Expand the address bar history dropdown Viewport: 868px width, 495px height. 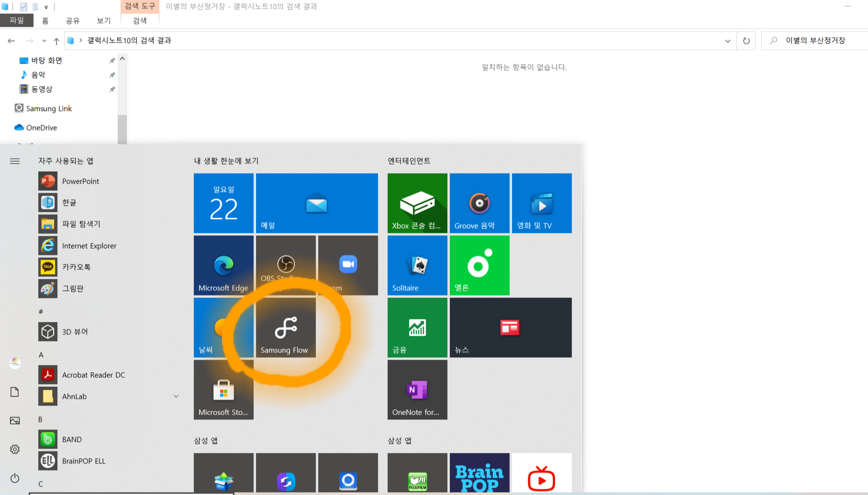tap(728, 41)
